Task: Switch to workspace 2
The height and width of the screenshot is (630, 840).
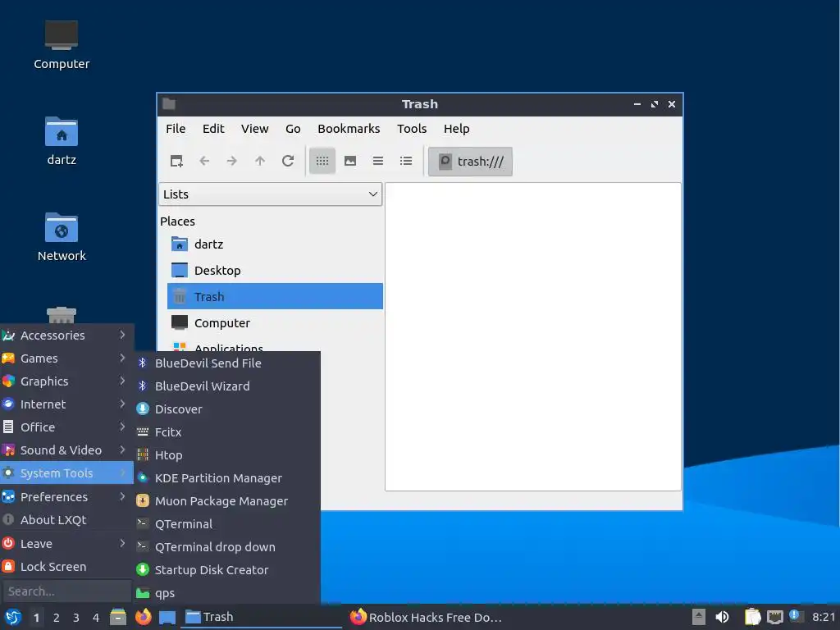Action: pyautogui.click(x=57, y=618)
